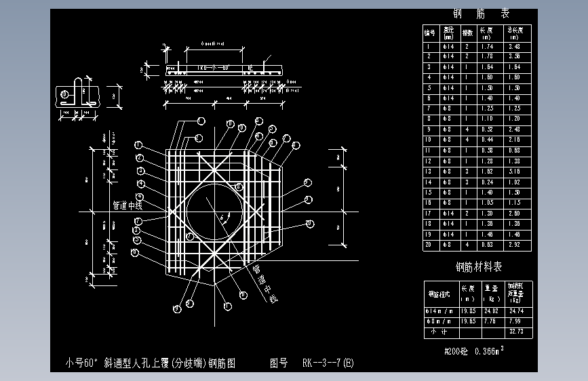Click subtotal value 32.73
The height and width of the screenshot is (381, 588).
pyautogui.click(x=516, y=332)
